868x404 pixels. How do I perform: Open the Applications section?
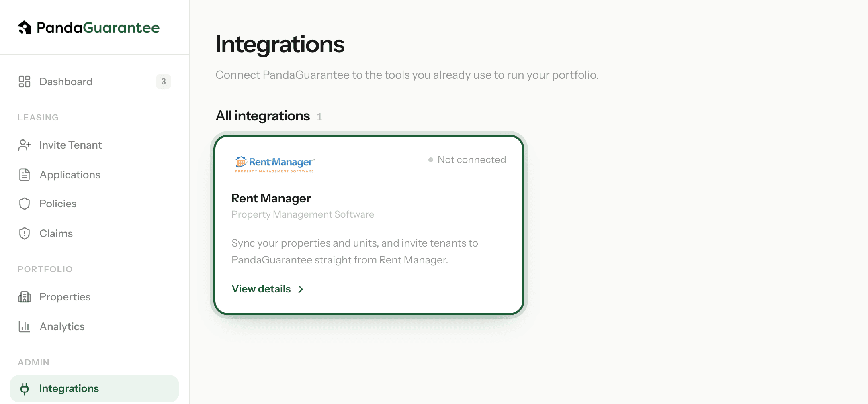tap(94, 175)
